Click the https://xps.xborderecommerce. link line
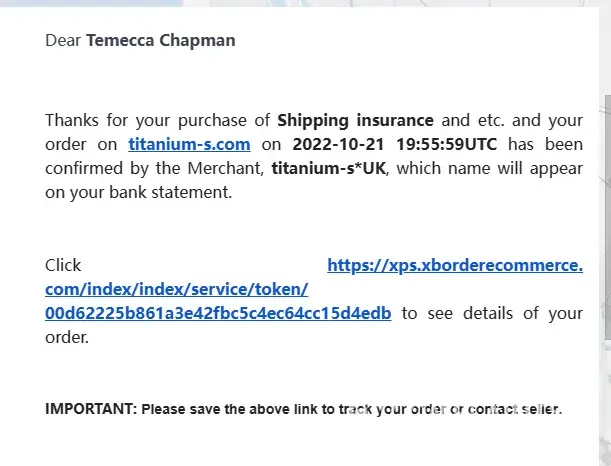This screenshot has height=466, width=611. pos(455,266)
